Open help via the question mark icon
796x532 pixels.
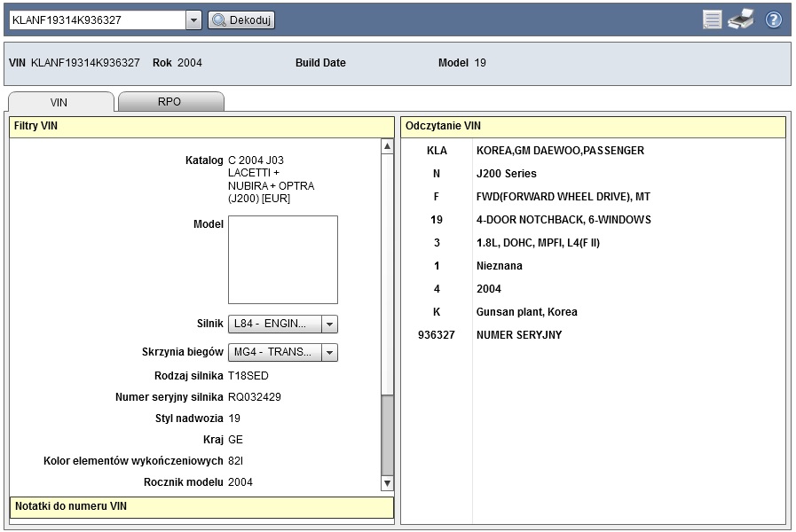pos(773,20)
